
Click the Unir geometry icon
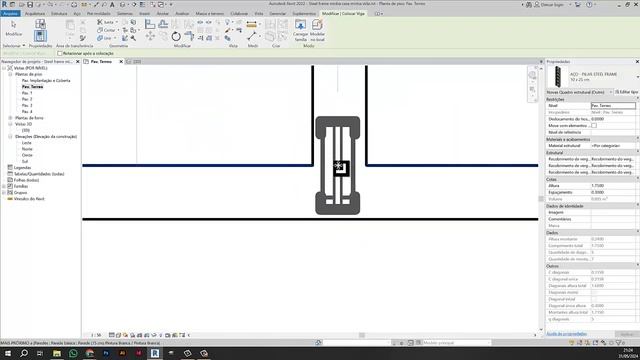pos(100,38)
